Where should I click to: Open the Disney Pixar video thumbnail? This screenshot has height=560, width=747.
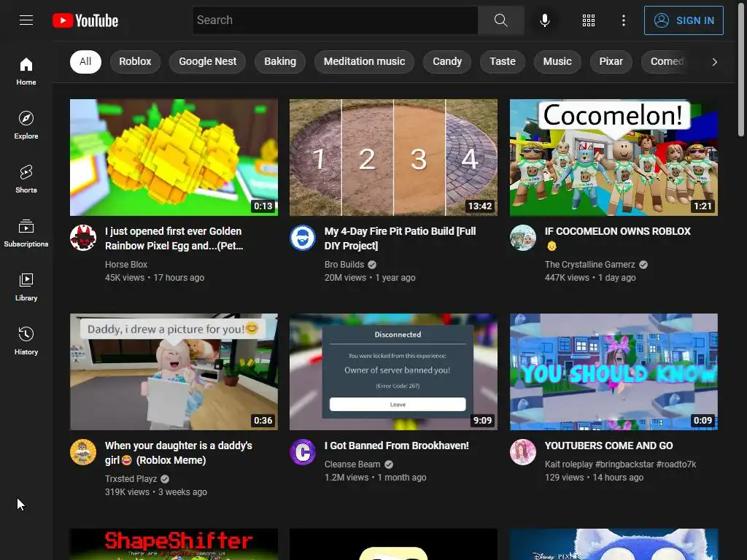click(614, 544)
